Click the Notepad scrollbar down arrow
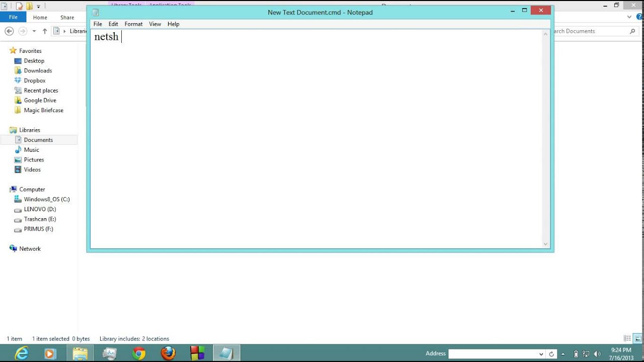The image size is (644, 362). pos(545,244)
